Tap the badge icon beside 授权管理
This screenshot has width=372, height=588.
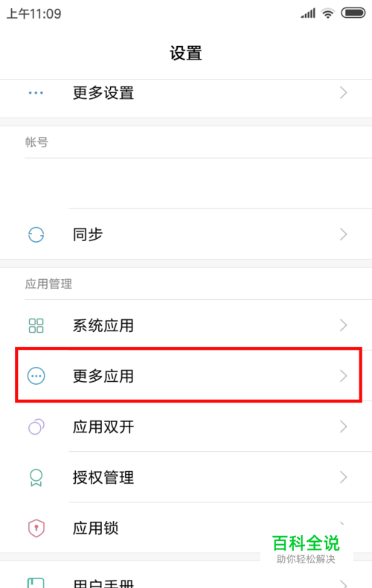click(36, 477)
